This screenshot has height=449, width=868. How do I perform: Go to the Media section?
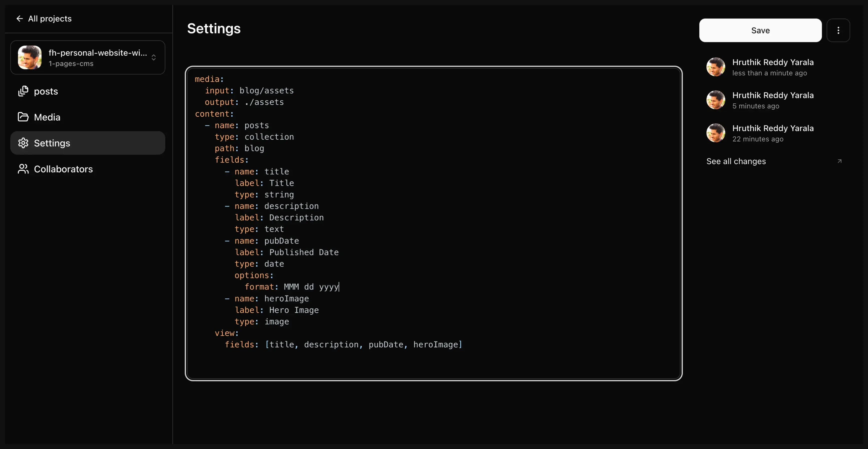[x=47, y=117]
